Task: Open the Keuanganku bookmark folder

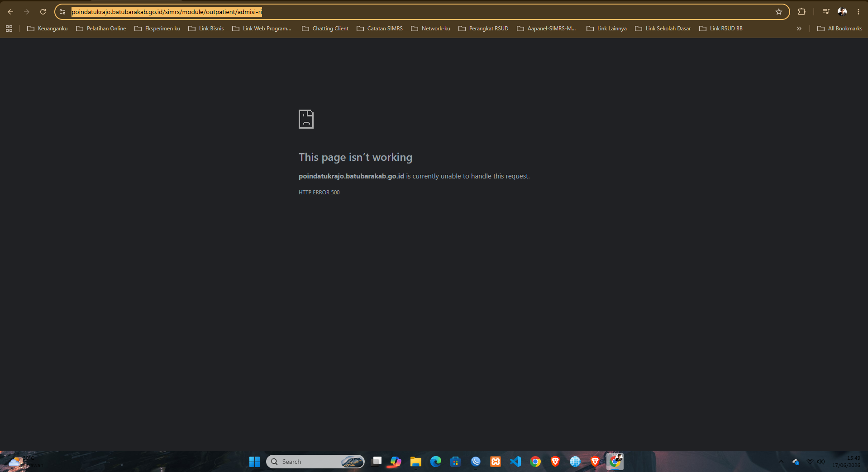Action: (48, 29)
